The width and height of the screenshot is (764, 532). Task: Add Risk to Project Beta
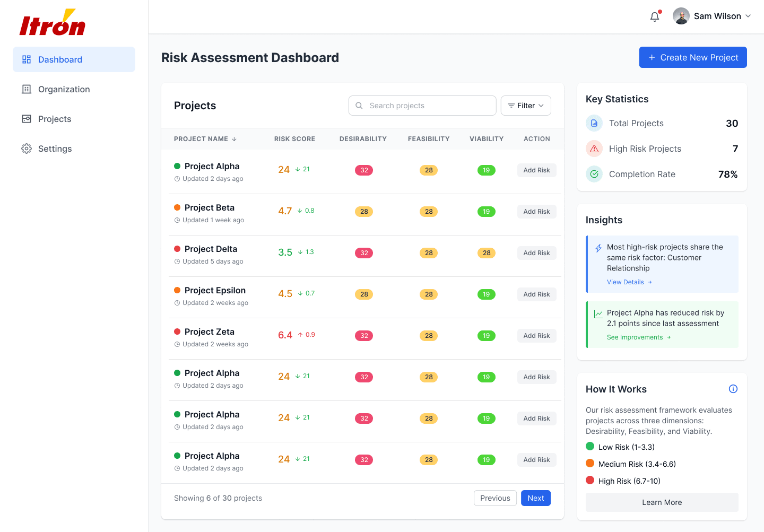[x=536, y=212]
